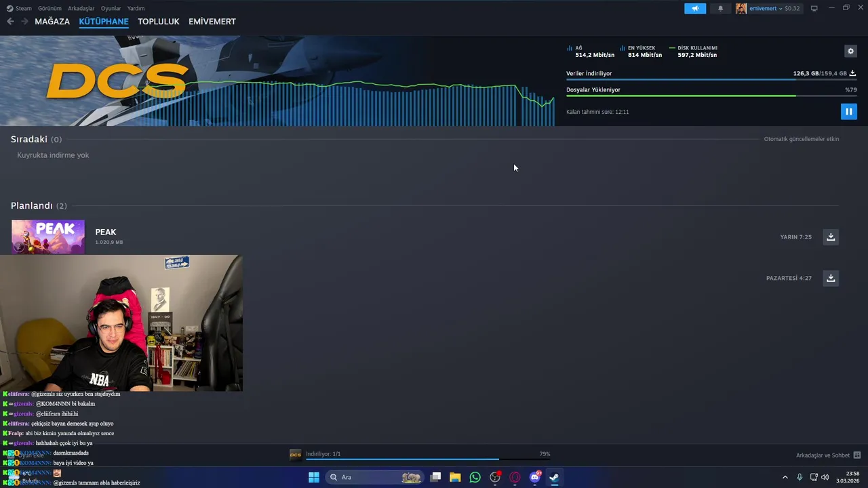The height and width of the screenshot is (488, 868).
Task: Click the DİSK KULLANIMI value
Action: (697, 55)
